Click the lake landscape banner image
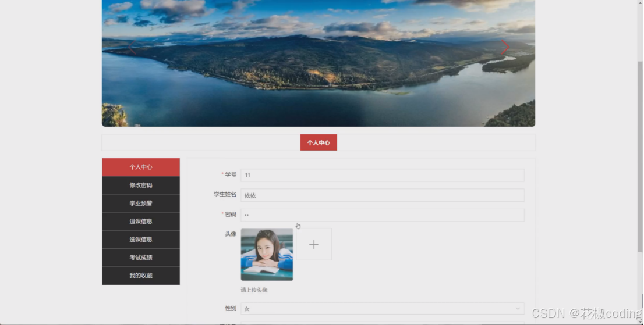This screenshot has width=644, height=325. (x=319, y=63)
